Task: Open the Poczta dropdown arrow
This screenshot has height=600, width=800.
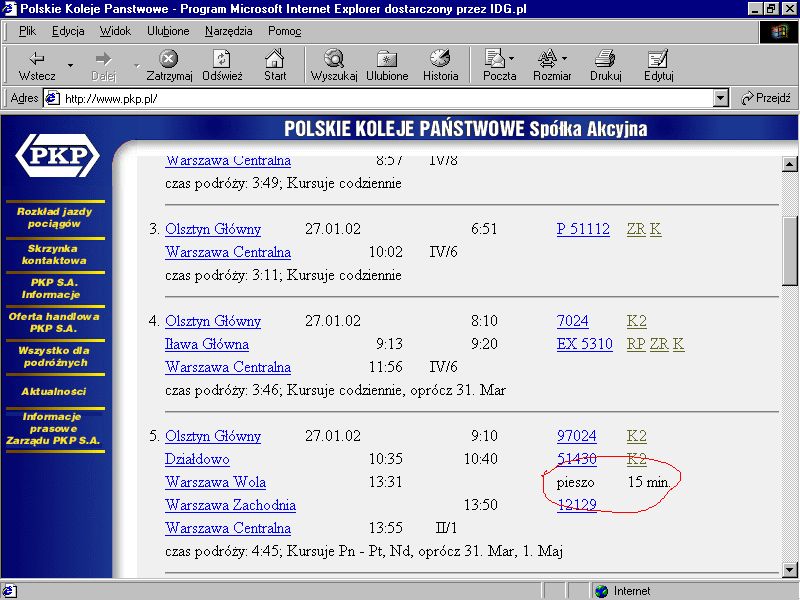Action: (x=511, y=58)
